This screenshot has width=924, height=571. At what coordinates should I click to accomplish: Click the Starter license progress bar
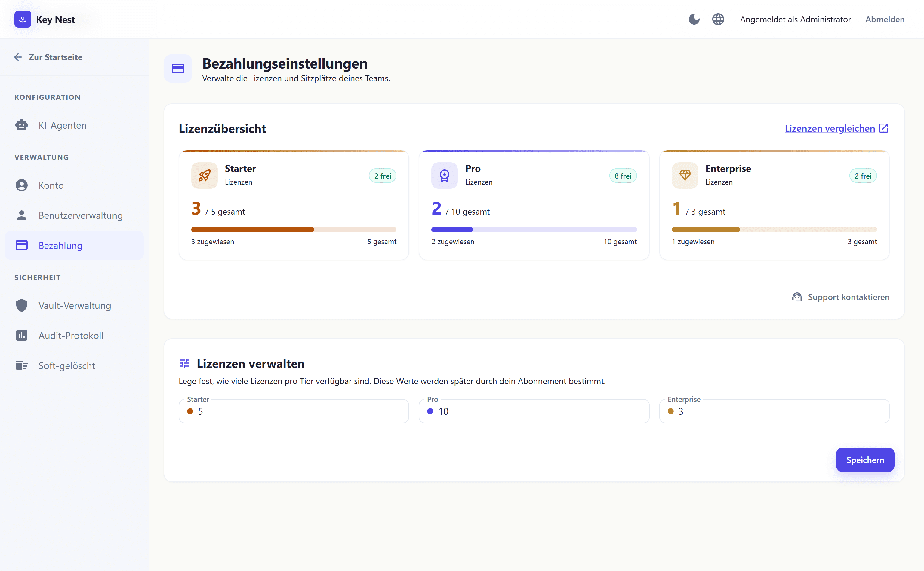pos(294,230)
